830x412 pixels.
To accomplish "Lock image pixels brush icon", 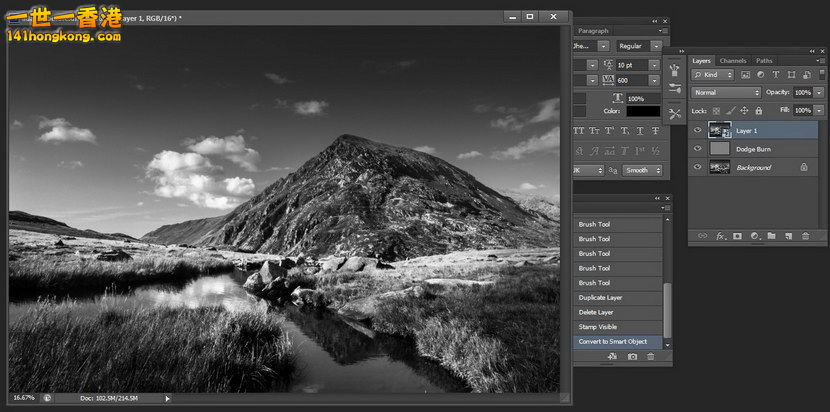I will tap(730, 111).
